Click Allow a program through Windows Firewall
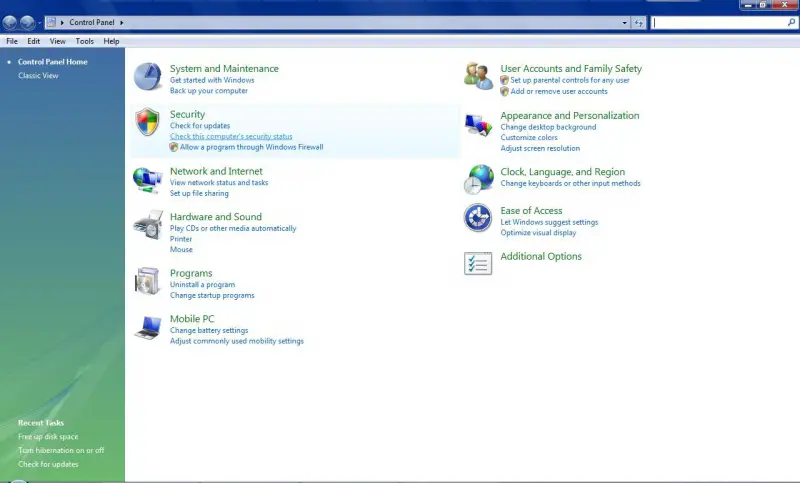 (x=252, y=147)
